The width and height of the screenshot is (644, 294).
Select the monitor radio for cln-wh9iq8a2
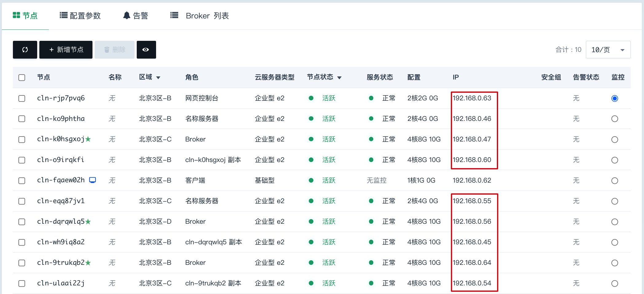pyautogui.click(x=615, y=242)
